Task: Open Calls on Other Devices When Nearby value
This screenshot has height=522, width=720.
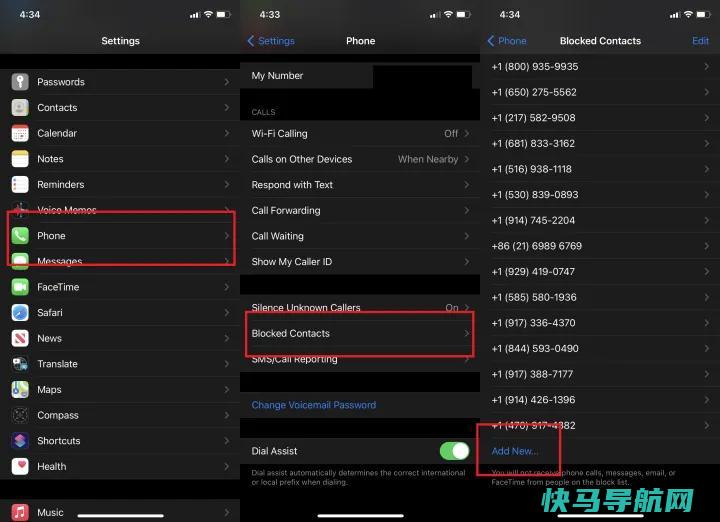Action: click(428, 159)
